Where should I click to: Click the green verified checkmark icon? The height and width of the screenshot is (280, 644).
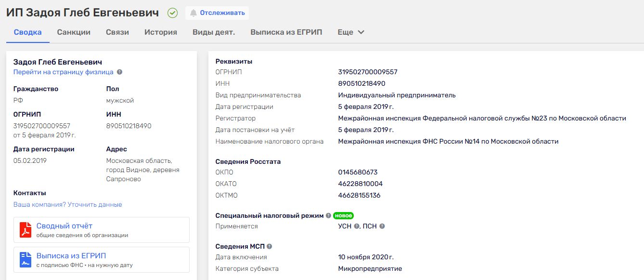(172, 13)
